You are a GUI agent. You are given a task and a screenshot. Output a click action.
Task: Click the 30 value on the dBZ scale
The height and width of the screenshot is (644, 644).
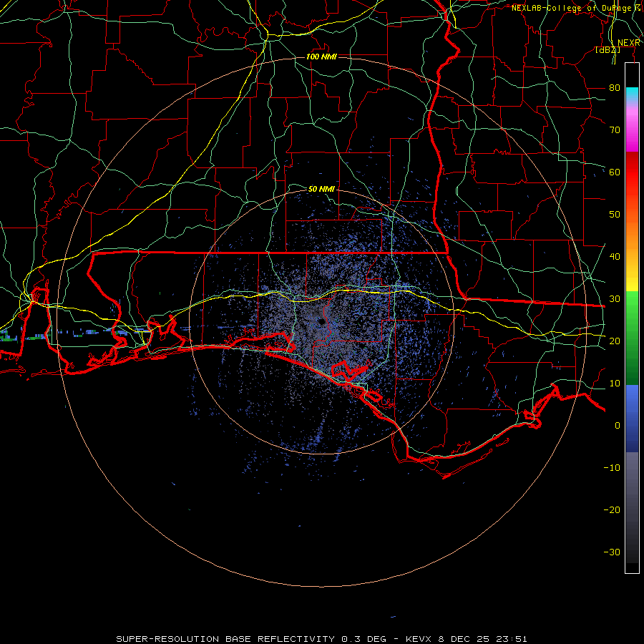615,298
